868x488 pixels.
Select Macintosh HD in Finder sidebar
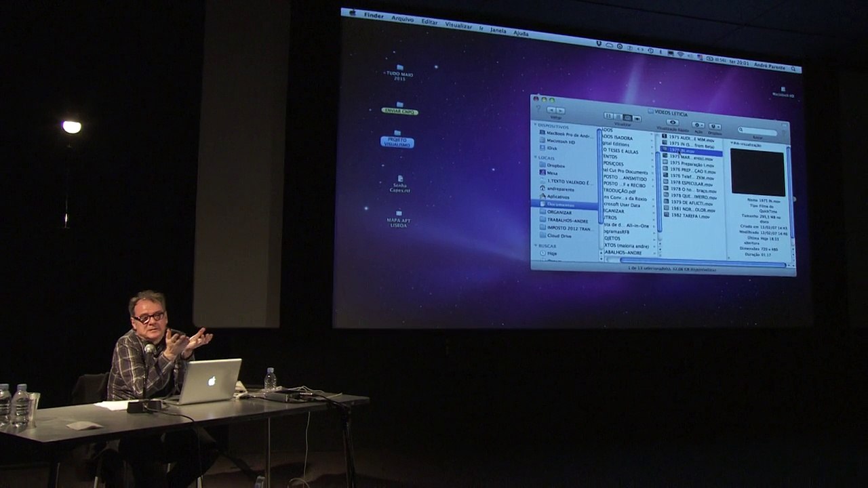point(557,142)
